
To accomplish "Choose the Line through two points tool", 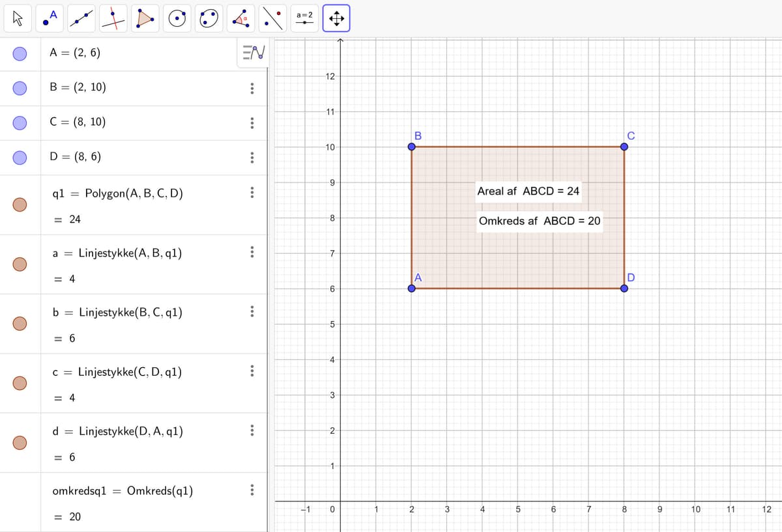I will point(80,18).
